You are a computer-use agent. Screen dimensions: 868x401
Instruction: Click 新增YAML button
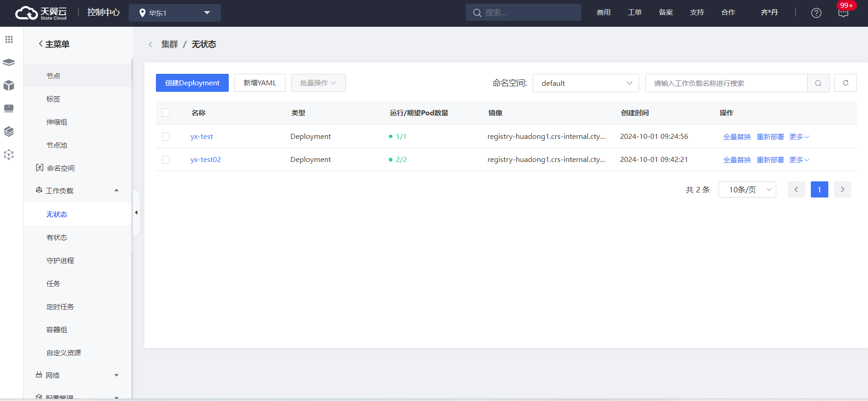(260, 83)
